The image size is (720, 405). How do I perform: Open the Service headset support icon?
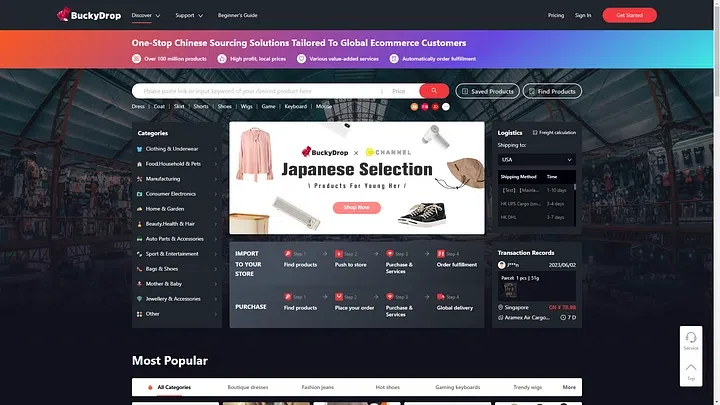click(x=691, y=338)
